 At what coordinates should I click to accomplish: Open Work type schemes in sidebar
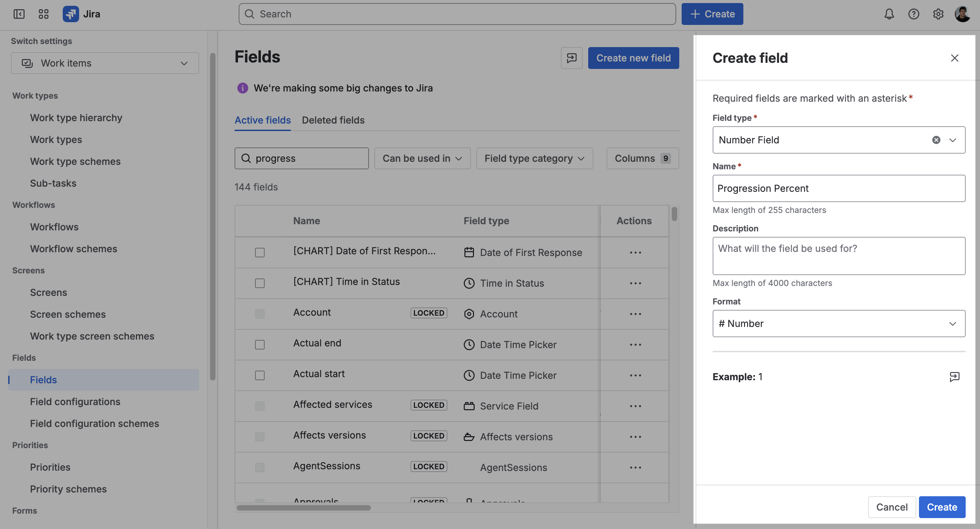[75, 161]
